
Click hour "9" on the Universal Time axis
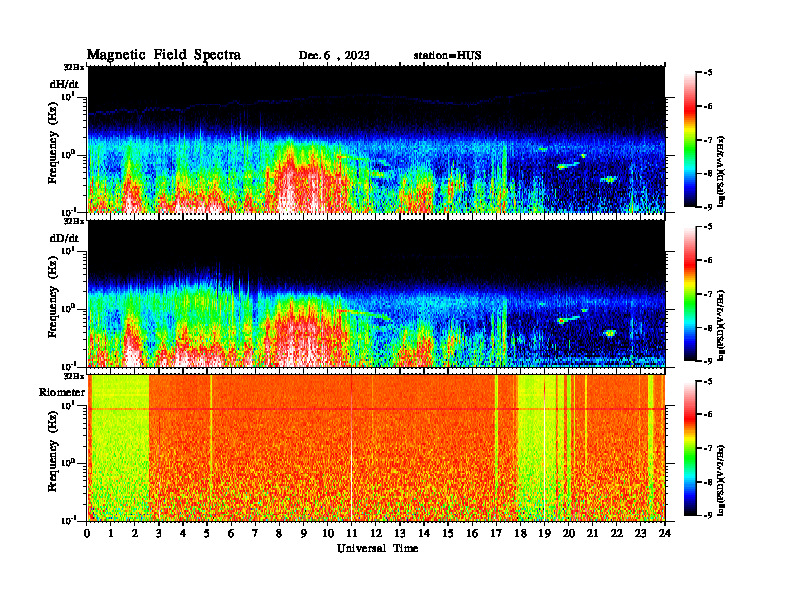[304, 533]
